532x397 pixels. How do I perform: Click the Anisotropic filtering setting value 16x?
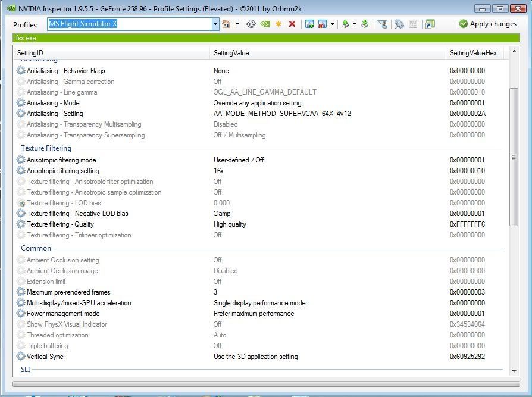[218, 171]
